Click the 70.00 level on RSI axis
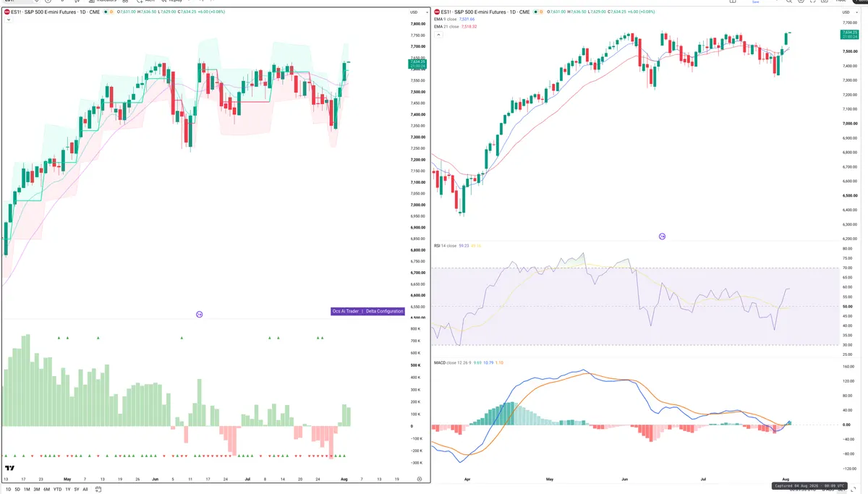The height and width of the screenshot is (494, 868). click(847, 268)
